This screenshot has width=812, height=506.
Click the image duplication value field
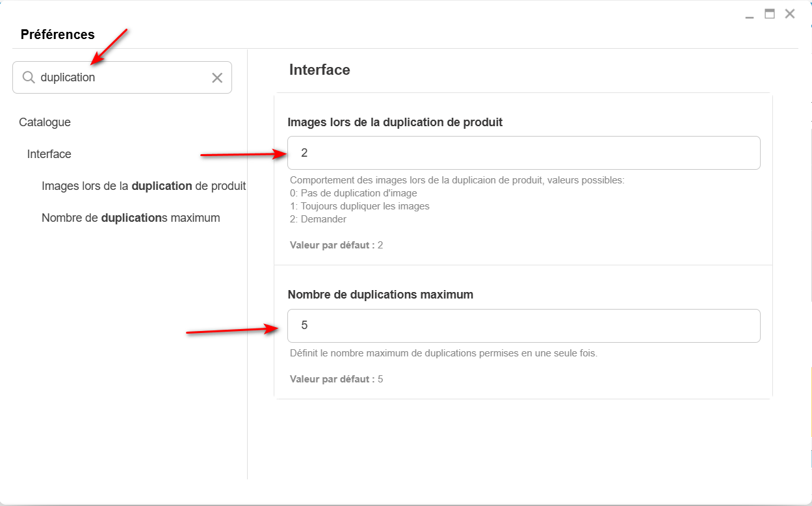tap(523, 153)
